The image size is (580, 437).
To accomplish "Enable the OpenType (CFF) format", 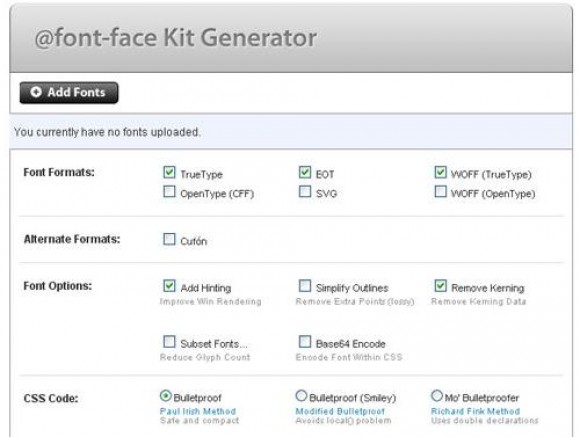I will 169,191.
